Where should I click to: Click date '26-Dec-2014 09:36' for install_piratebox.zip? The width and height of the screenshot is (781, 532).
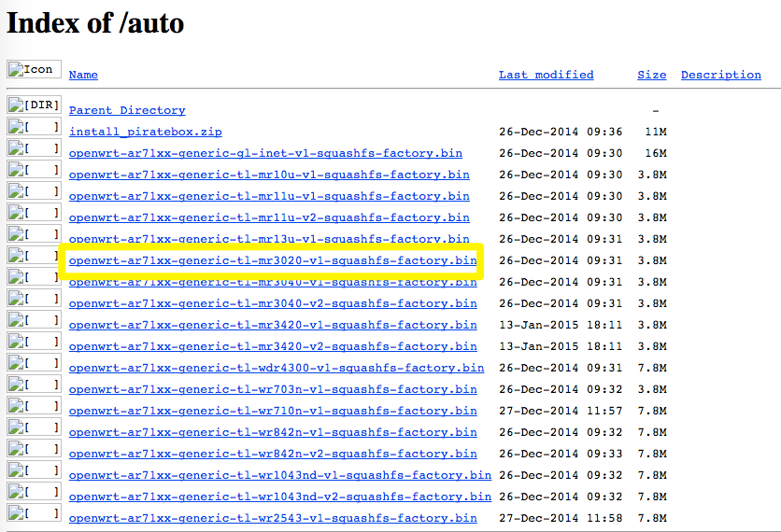coord(561,132)
